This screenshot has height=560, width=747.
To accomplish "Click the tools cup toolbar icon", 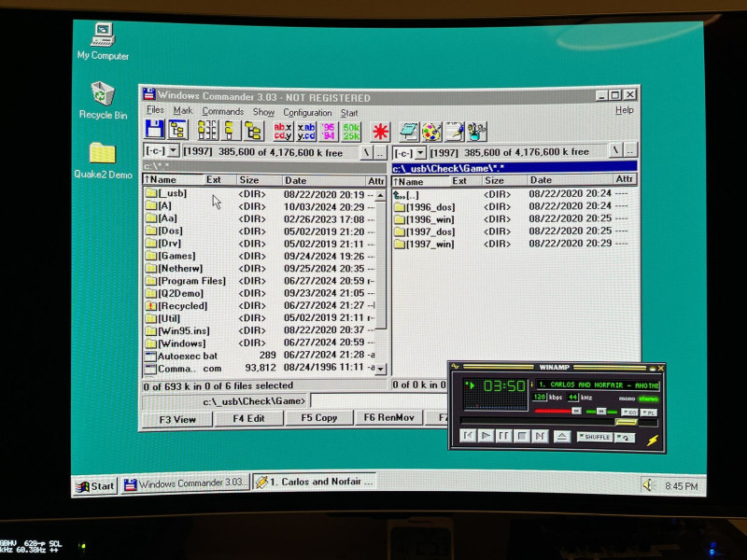I will click(476, 132).
